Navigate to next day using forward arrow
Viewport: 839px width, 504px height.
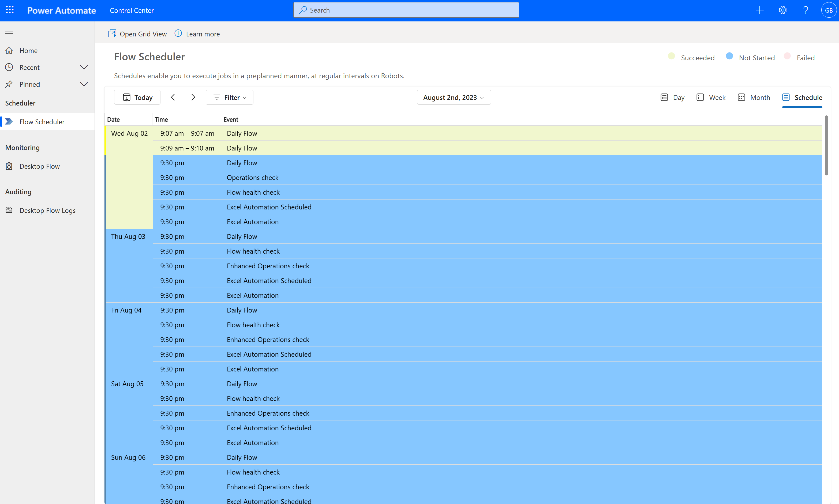pyautogui.click(x=193, y=97)
